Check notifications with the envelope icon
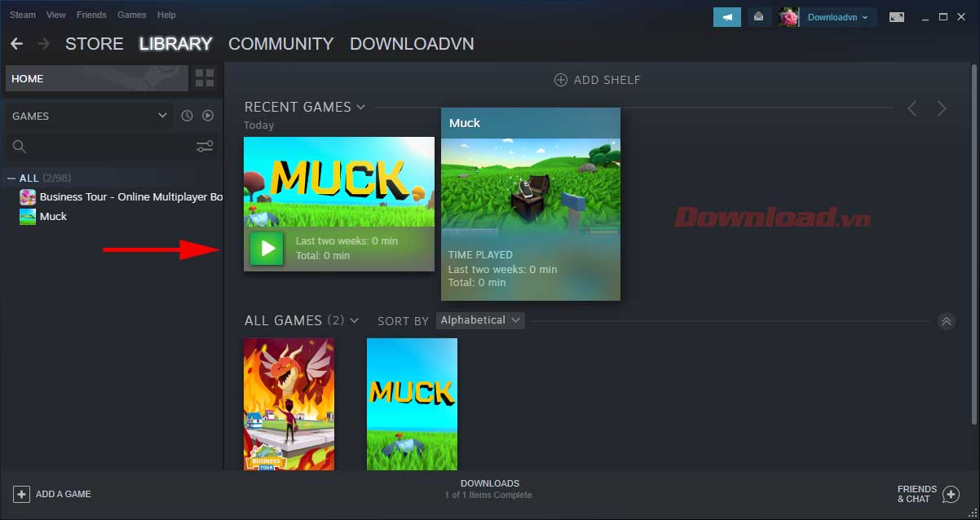The height and width of the screenshot is (520, 980). 759,16
